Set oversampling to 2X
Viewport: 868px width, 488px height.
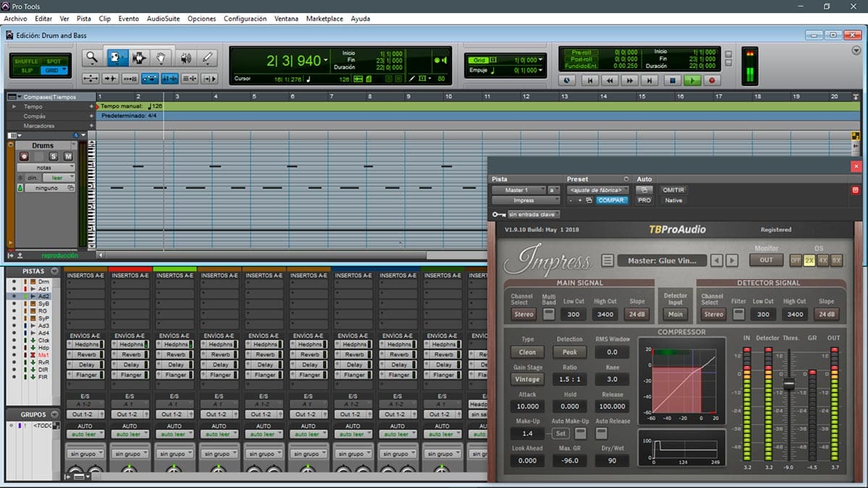point(809,260)
